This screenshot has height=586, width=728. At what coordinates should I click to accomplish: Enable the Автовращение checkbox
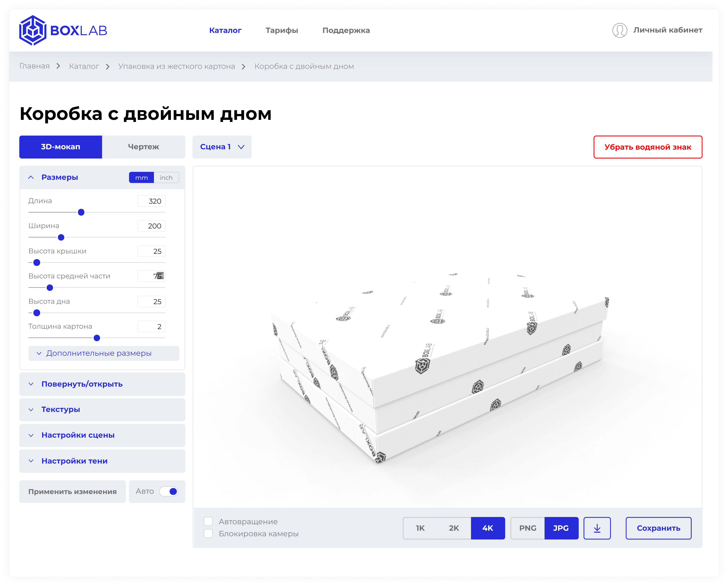pyautogui.click(x=208, y=521)
